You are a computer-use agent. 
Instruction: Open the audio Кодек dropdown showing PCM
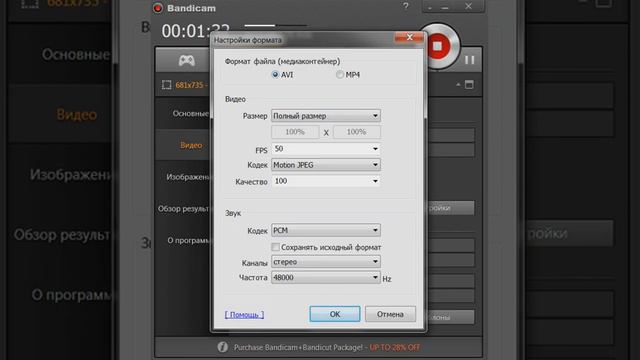click(x=326, y=230)
